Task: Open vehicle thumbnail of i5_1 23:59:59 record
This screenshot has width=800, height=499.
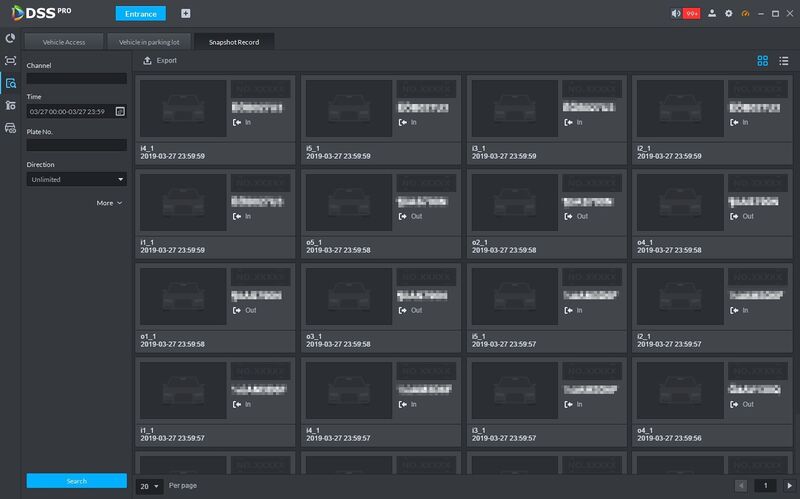Action: click(349, 108)
